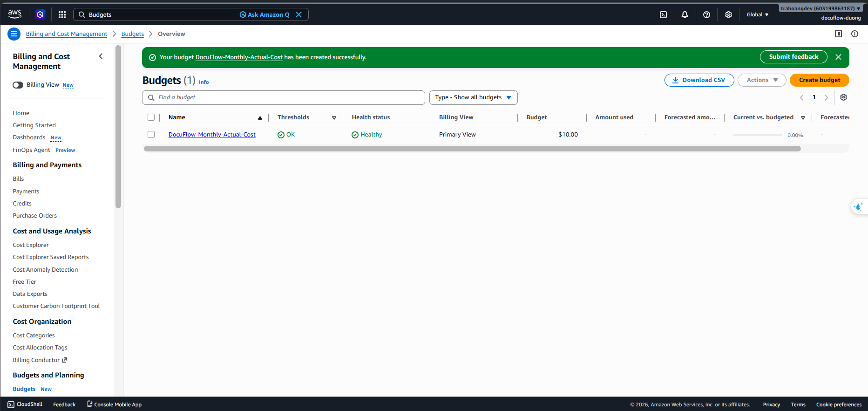This screenshot has height=411, width=868.
Task: Open Console Mobile App footer link
Action: pos(114,404)
